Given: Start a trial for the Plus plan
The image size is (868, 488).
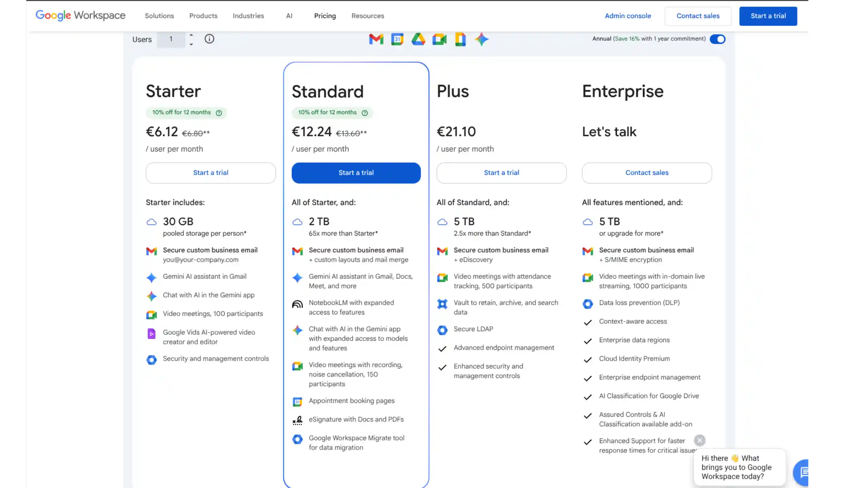Looking at the screenshot, I should [501, 173].
